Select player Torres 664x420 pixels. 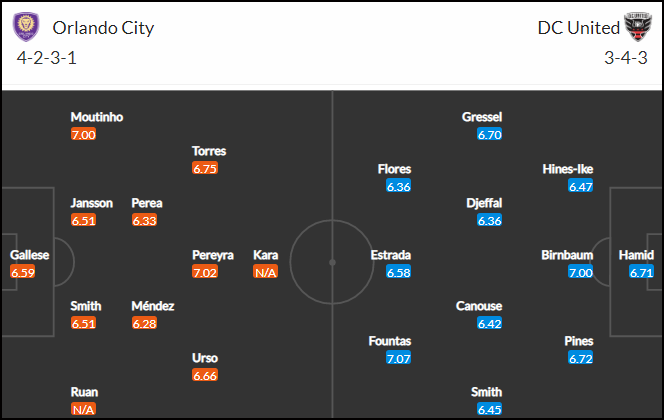coord(209,151)
